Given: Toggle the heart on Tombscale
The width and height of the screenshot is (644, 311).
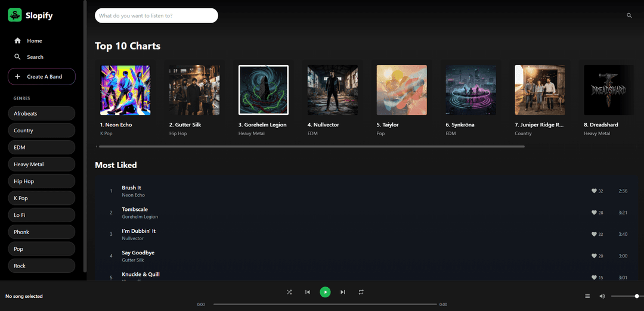Looking at the screenshot, I should [594, 213].
